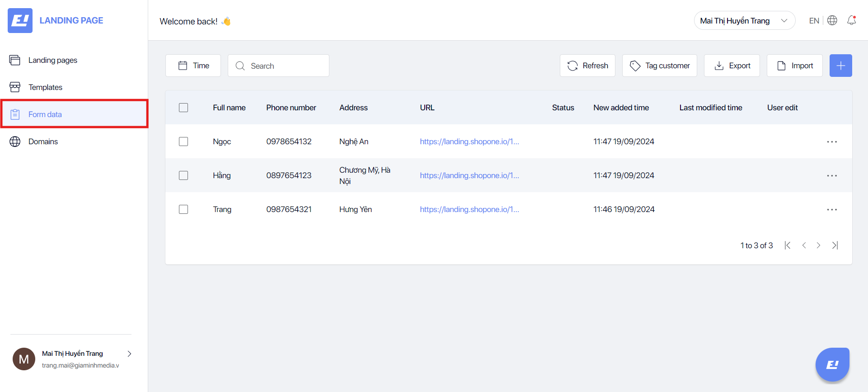
Task: Go to the last page arrow
Action: click(x=835, y=245)
